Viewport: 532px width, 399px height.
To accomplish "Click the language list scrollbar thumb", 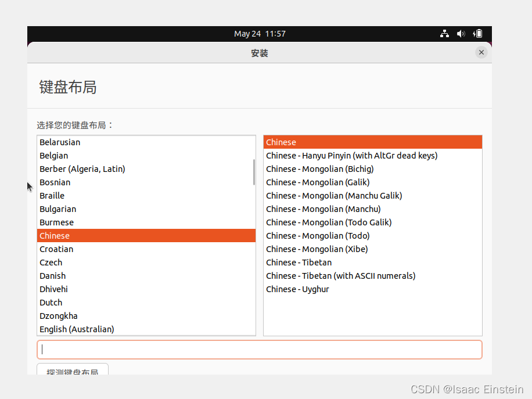I will [254, 172].
